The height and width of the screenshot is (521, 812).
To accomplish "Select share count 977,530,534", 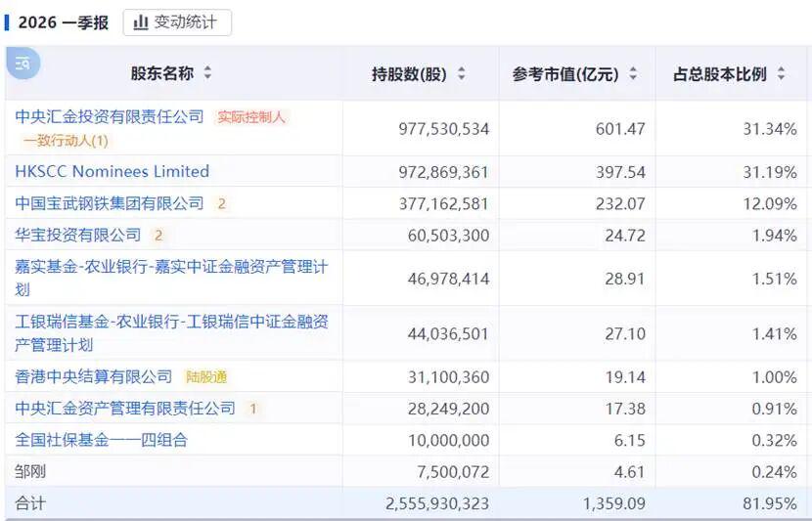I will 444,129.
